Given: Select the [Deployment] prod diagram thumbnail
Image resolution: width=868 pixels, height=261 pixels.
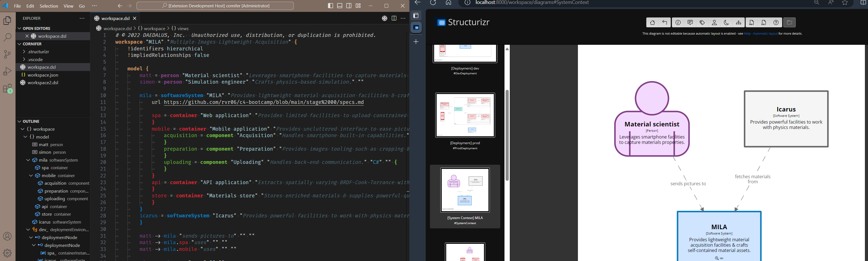Looking at the screenshot, I should pyautogui.click(x=465, y=115).
